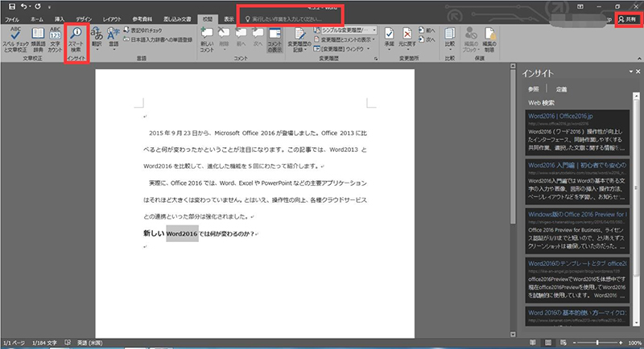Screen dimensions: 644x349
Task: Click 元に戻す reject change
Action: point(407,39)
